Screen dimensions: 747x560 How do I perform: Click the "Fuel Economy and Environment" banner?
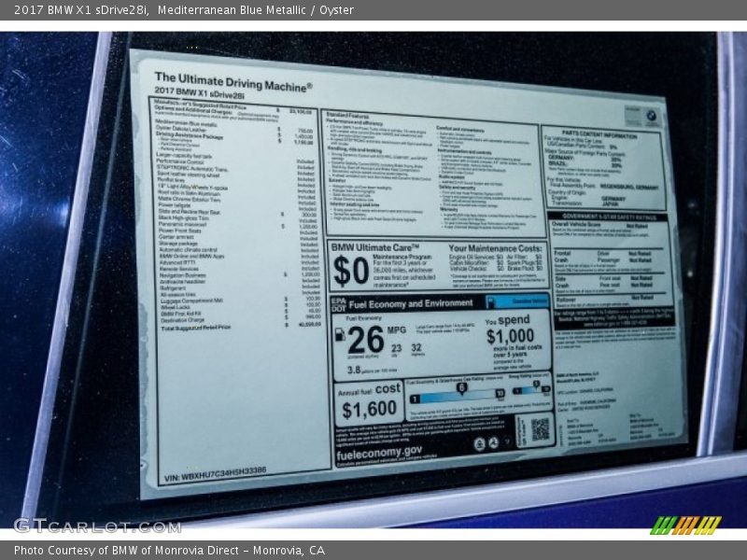(x=411, y=304)
